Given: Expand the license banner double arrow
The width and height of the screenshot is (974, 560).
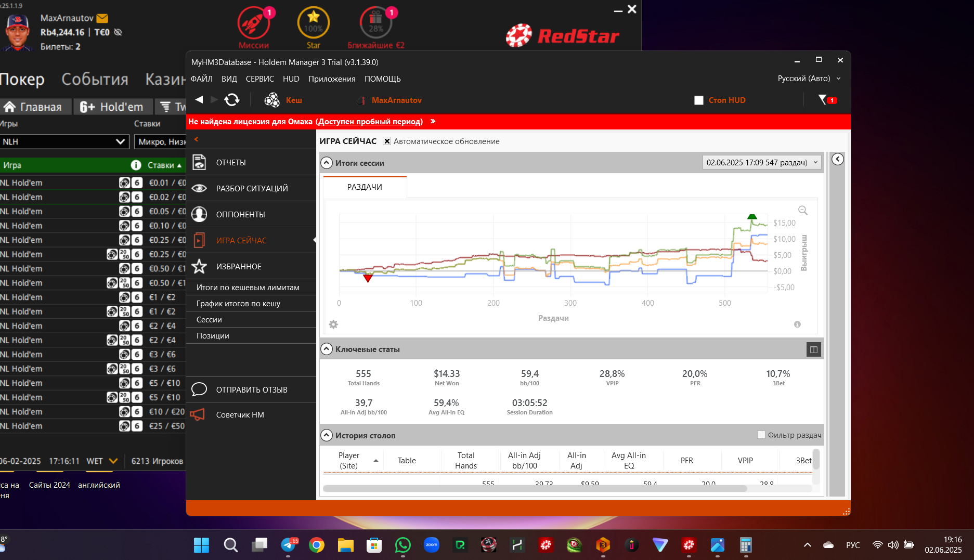Looking at the screenshot, I should point(433,121).
